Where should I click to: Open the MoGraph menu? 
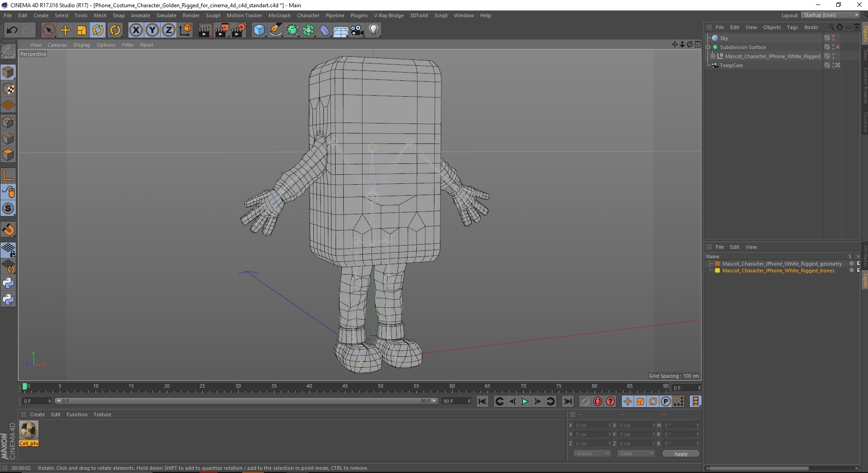point(279,15)
